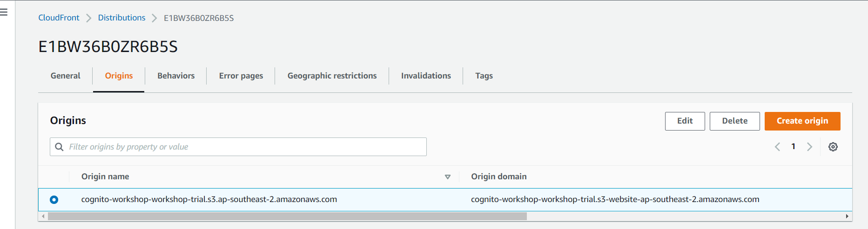This screenshot has height=229, width=868.
Task: Open the Behaviors tab
Action: coord(176,76)
